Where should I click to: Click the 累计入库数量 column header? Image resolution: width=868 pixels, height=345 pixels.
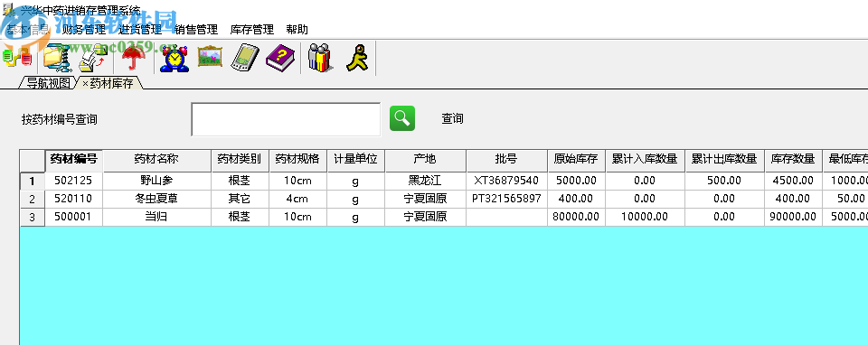pos(645,160)
